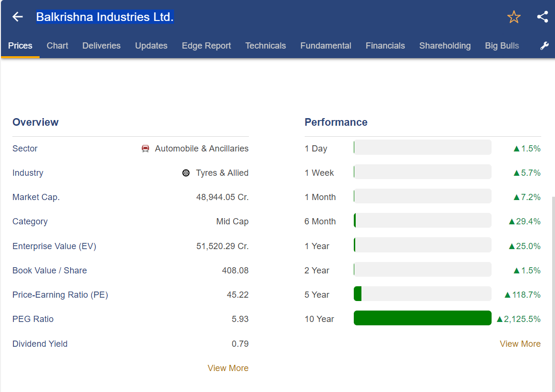Click the Automobile sector car icon
This screenshot has width=555, height=392.
click(x=145, y=149)
